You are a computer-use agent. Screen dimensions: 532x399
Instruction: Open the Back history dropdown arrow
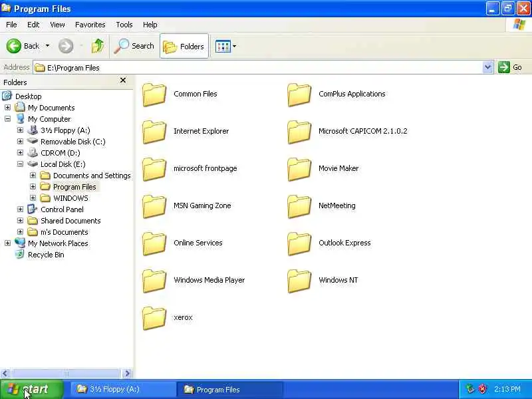(47, 46)
